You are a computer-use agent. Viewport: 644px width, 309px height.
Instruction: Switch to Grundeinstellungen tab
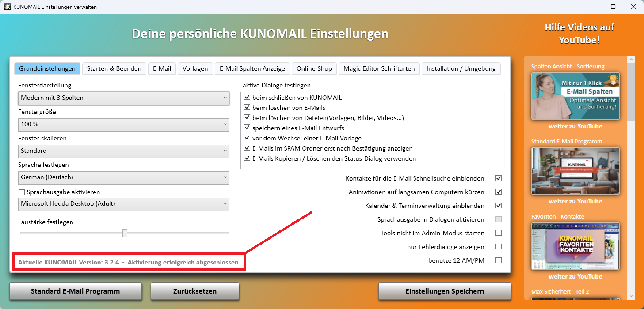click(47, 68)
